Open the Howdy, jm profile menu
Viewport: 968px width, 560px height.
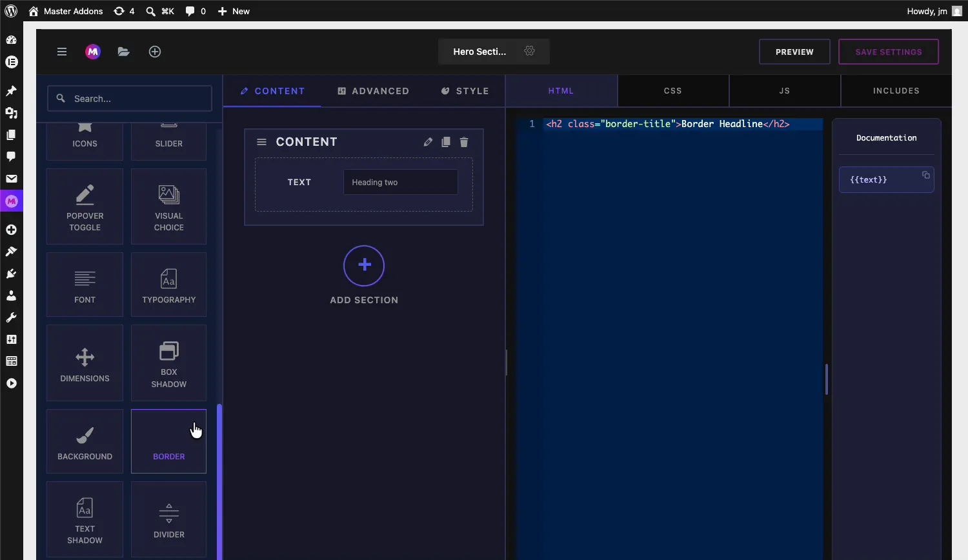[x=934, y=11]
